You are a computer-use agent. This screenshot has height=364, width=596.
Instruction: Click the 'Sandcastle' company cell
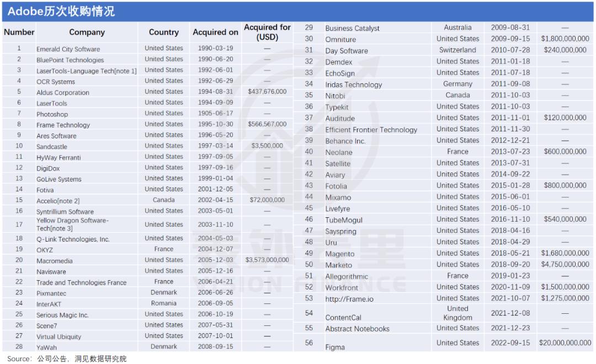52,147
